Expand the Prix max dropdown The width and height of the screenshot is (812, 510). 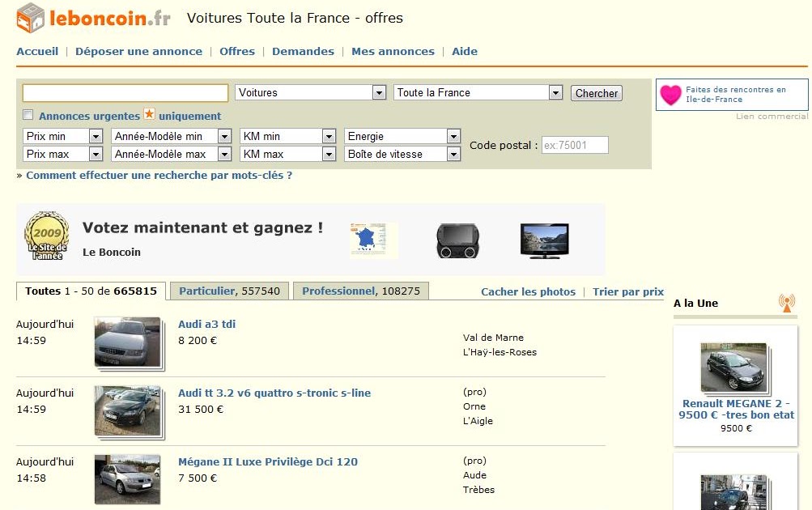coord(62,154)
